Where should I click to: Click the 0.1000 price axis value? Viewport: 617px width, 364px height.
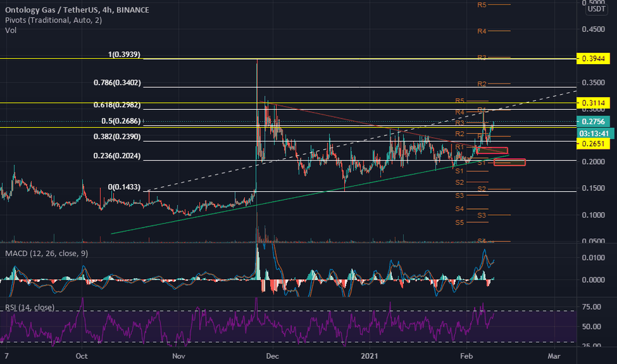[593, 215]
